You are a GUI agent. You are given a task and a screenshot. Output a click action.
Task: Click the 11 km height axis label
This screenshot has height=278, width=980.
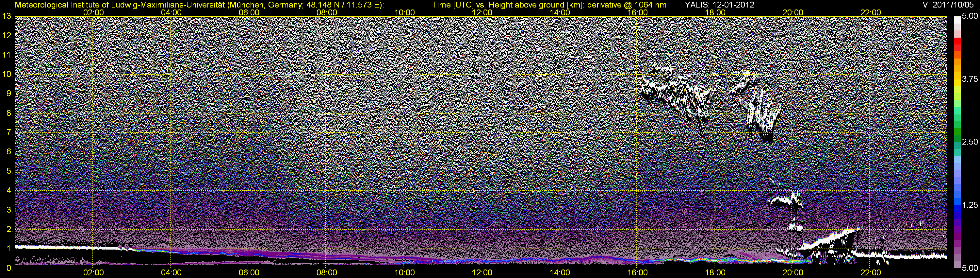coord(7,55)
